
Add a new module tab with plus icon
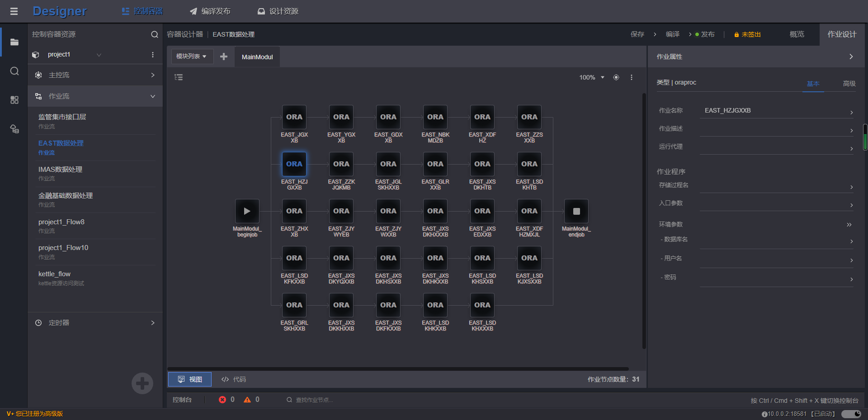(x=224, y=57)
